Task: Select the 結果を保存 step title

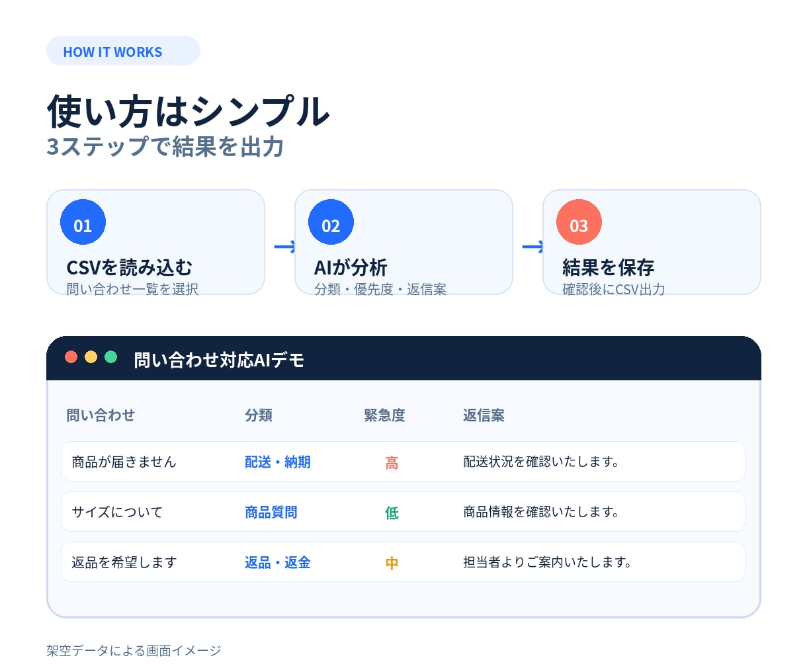Action: pos(609,267)
